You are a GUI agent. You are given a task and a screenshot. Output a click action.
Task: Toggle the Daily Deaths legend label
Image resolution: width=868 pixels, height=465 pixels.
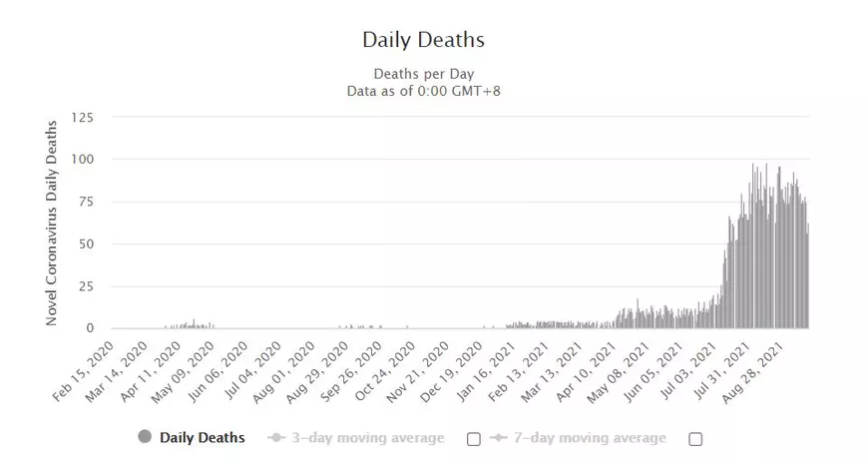point(203,437)
